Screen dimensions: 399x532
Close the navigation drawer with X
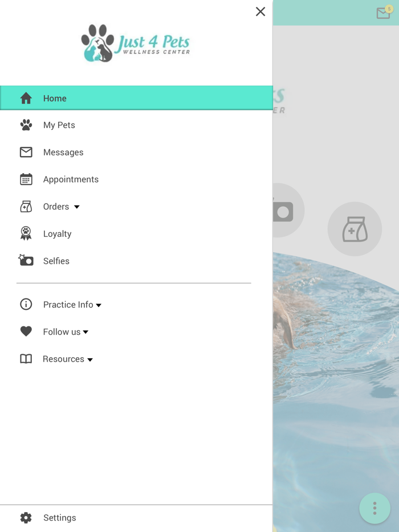tap(260, 11)
